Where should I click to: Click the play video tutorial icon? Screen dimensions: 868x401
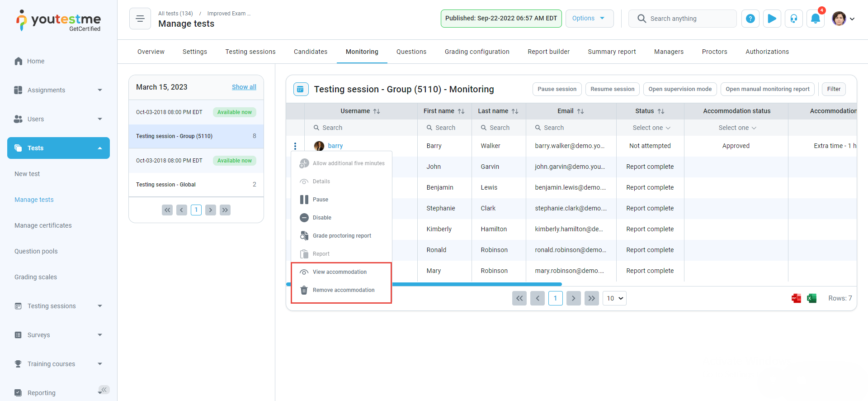tap(772, 19)
